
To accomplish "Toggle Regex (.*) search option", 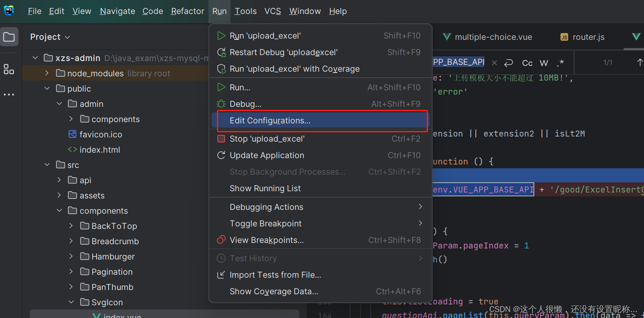I will coord(561,63).
